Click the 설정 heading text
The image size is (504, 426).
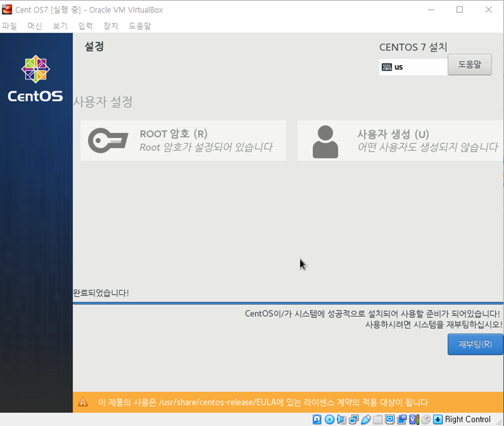tap(94, 46)
